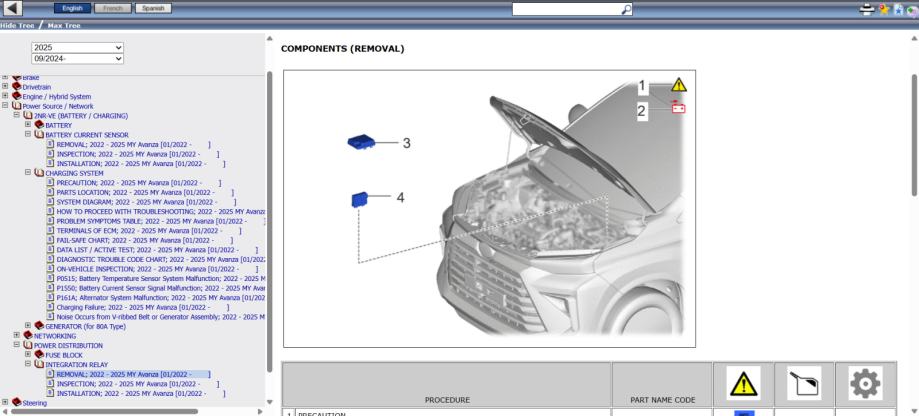
Task: Open REMOVAL under BATTERY CURRENT SENSOR
Action: point(133,144)
